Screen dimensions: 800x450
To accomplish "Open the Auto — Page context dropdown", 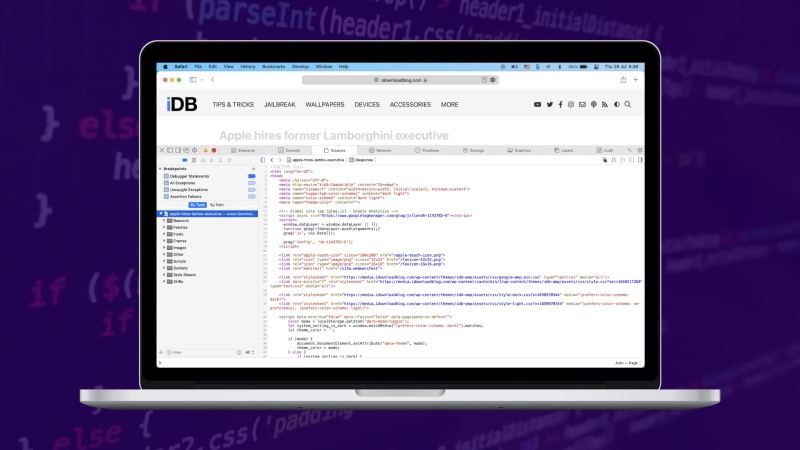I will (x=628, y=363).
